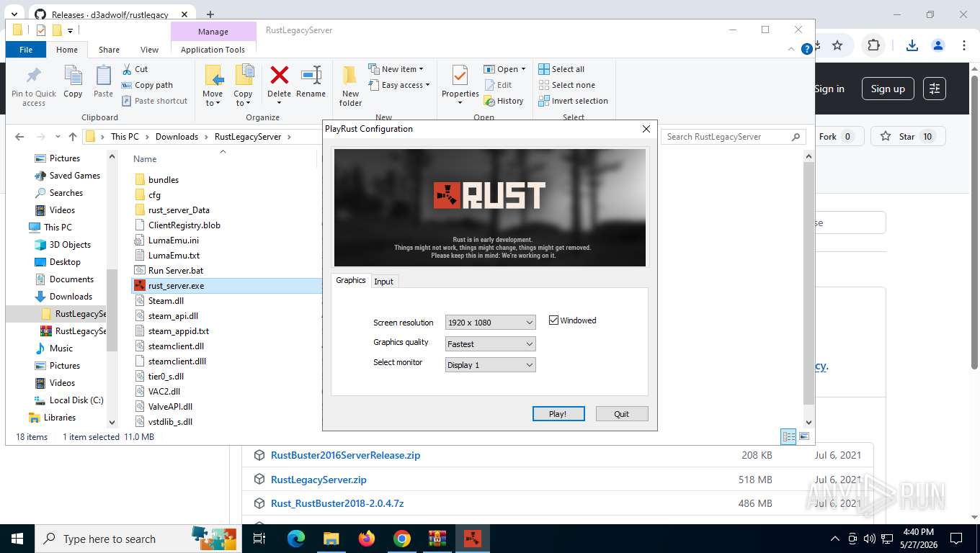Open RustBuster2016ServerRelease.zip link

pos(345,455)
